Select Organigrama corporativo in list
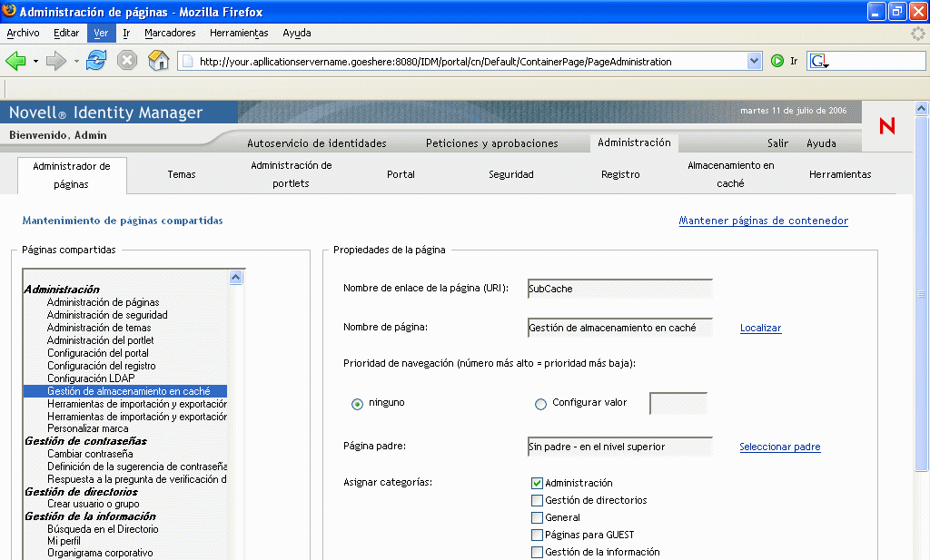930x560 pixels. pyautogui.click(x=100, y=553)
